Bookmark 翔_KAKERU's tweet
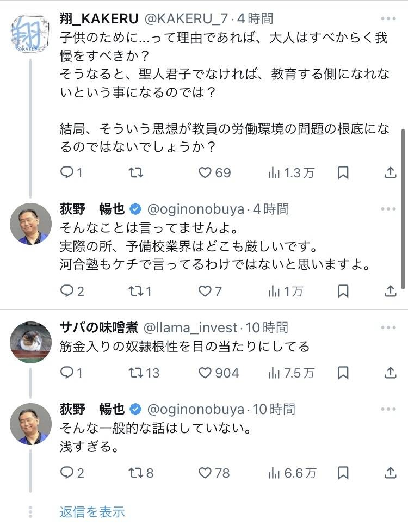Image resolution: width=408 pixels, height=532 pixels. click(x=343, y=173)
